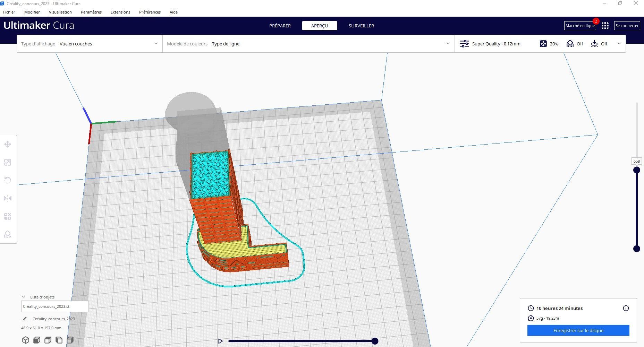Click the build plate adhesion Off icon
The height and width of the screenshot is (347, 644).
tap(594, 44)
